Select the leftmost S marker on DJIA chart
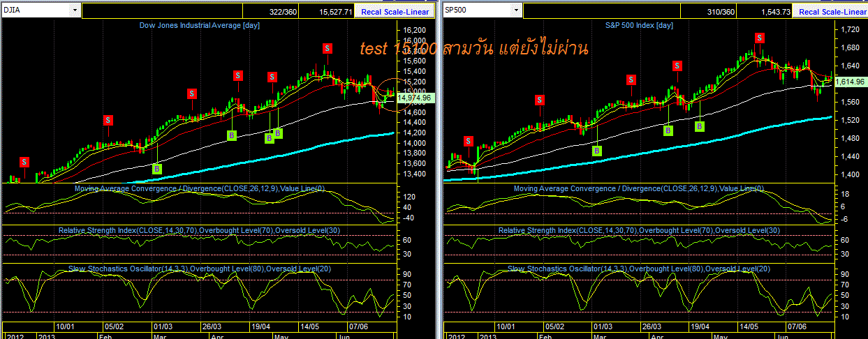 (24, 162)
